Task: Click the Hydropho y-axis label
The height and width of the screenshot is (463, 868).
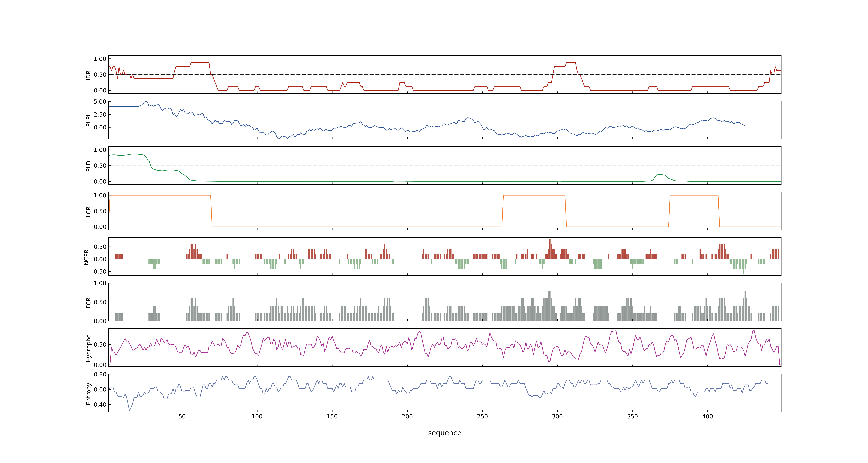Action: [x=88, y=348]
